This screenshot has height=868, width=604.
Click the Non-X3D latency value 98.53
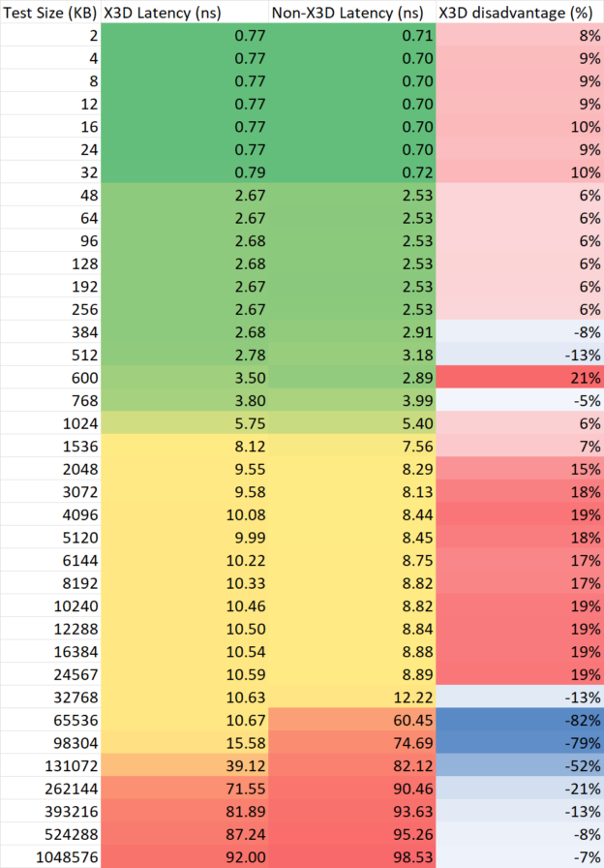[350, 856]
